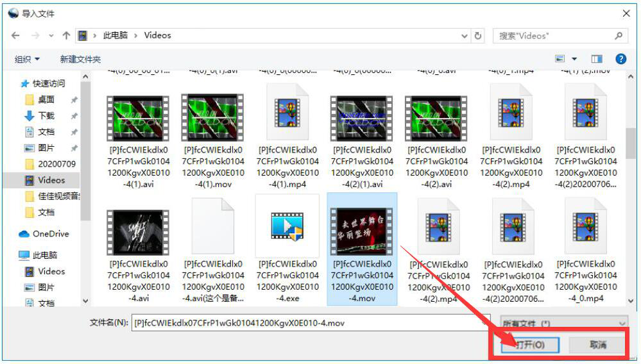
Task: Select the -4_0.mp4 file icon
Action: 585,226
